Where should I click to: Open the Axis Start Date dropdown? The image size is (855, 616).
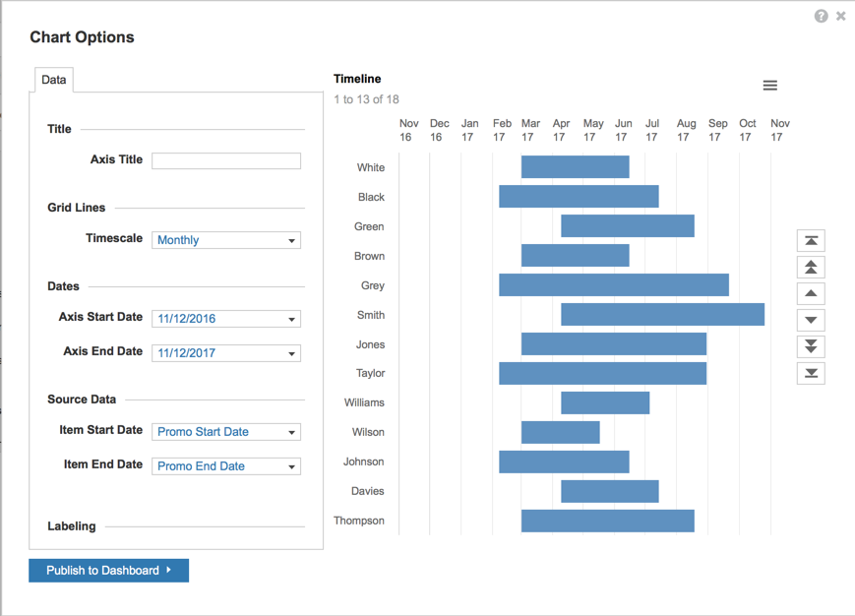pyautogui.click(x=226, y=319)
